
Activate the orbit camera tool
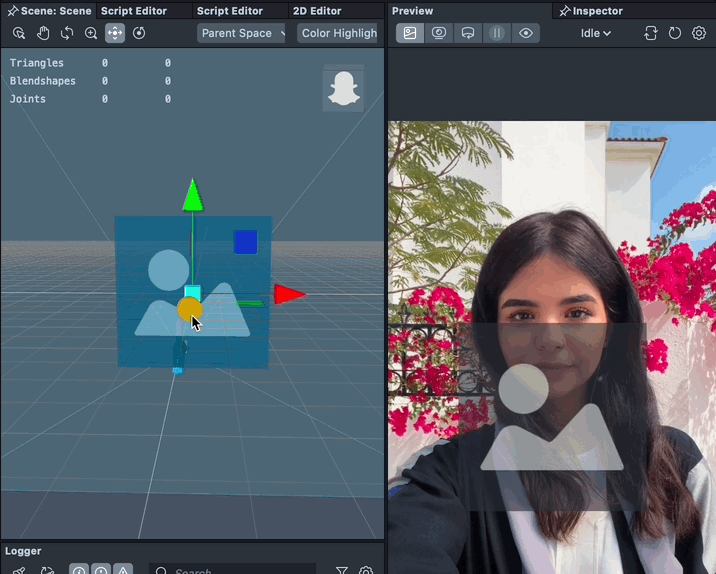click(x=67, y=33)
